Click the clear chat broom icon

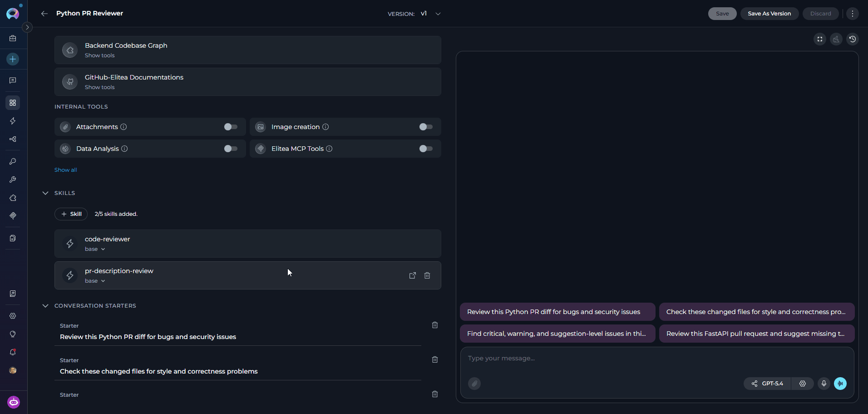(x=836, y=39)
